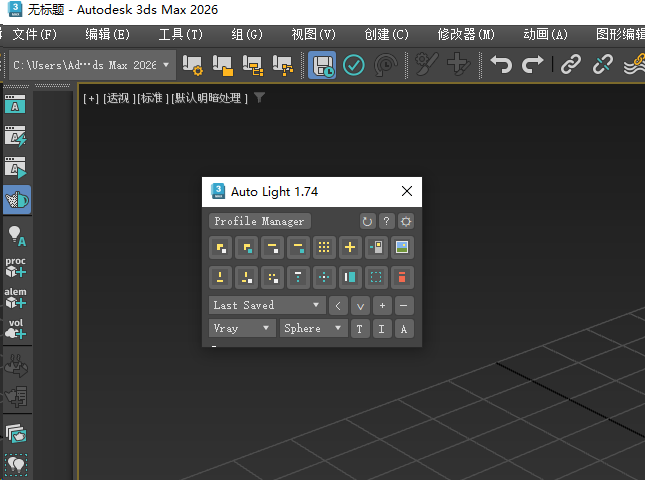Screen dimensions: 645x480
Task: Click the yellow bar with teal square icon
Action: pos(298,248)
